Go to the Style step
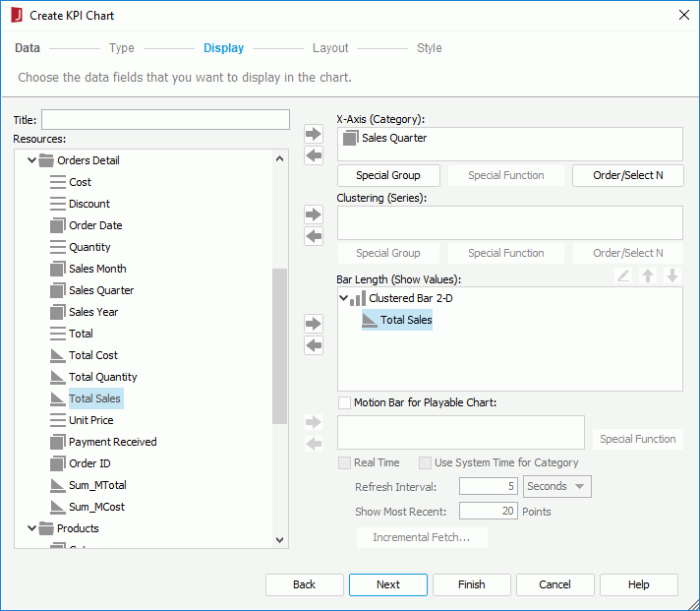The height and width of the screenshot is (611, 700). pos(430,48)
